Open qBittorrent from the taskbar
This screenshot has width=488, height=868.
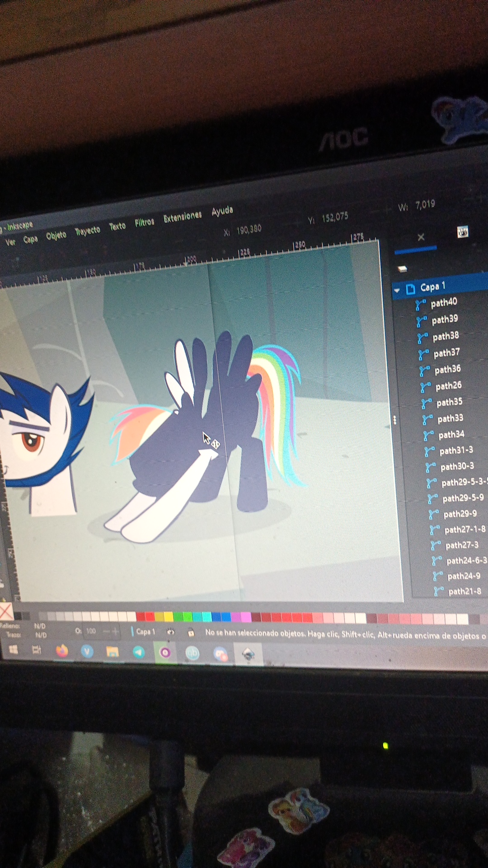point(192,653)
